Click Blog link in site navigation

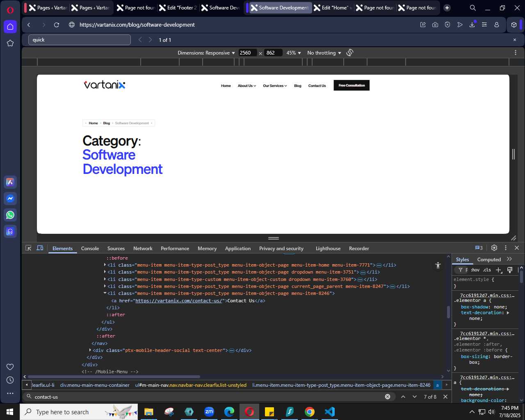tap(297, 86)
